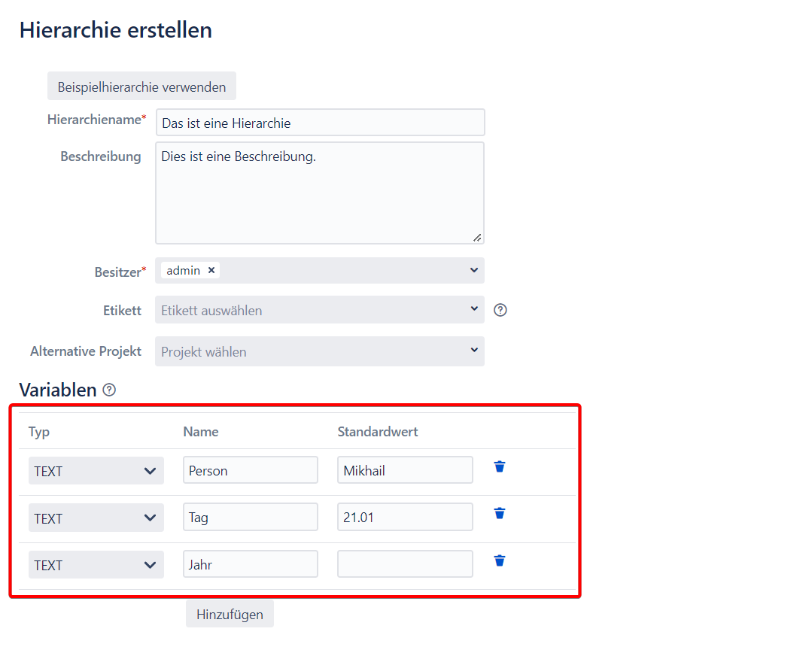The image size is (812, 656).
Task: Change type of Person variable
Action: point(96,471)
